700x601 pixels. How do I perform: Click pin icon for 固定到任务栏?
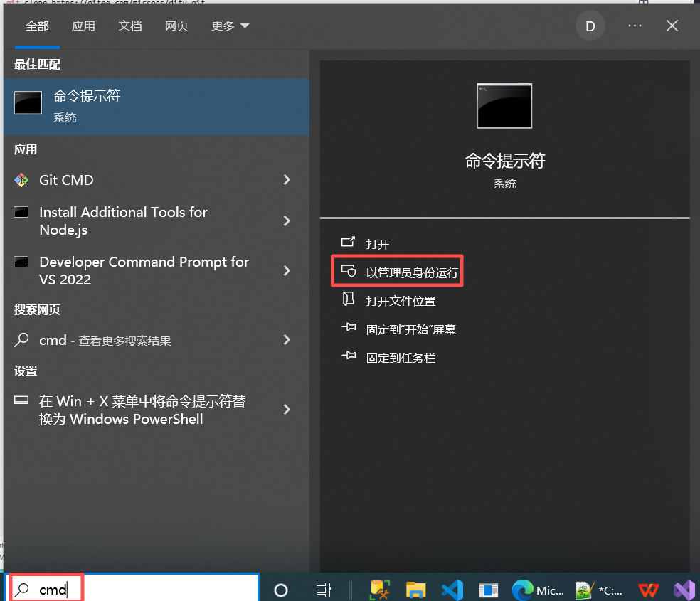[x=349, y=356]
